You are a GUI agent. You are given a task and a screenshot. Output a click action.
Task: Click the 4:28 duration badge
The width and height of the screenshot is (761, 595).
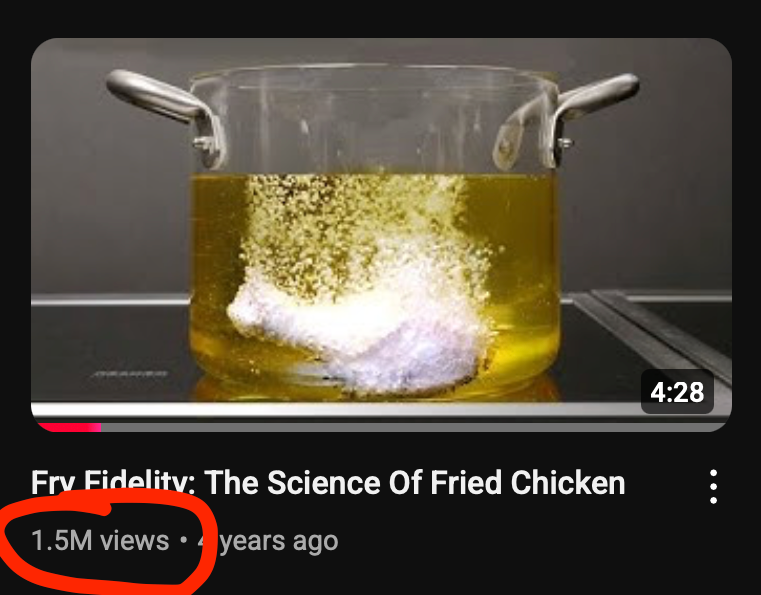click(677, 392)
